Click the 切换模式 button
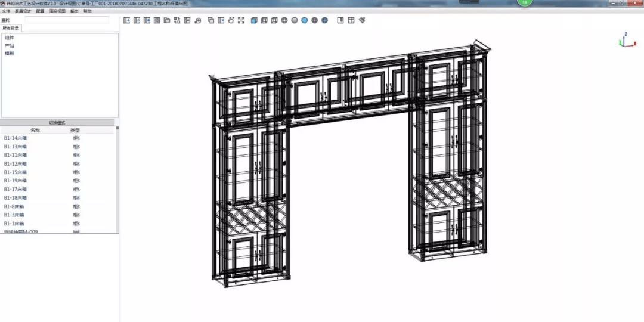This screenshot has width=644, height=322. pyautogui.click(x=57, y=122)
